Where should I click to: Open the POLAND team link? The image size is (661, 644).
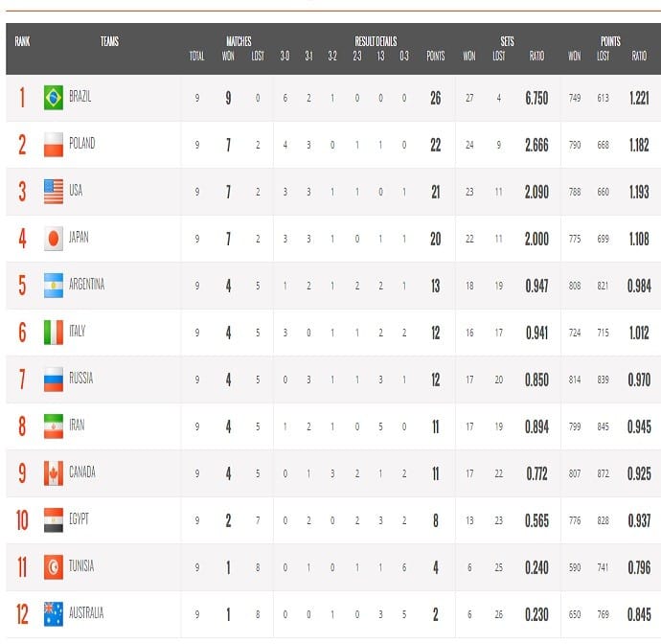point(82,145)
